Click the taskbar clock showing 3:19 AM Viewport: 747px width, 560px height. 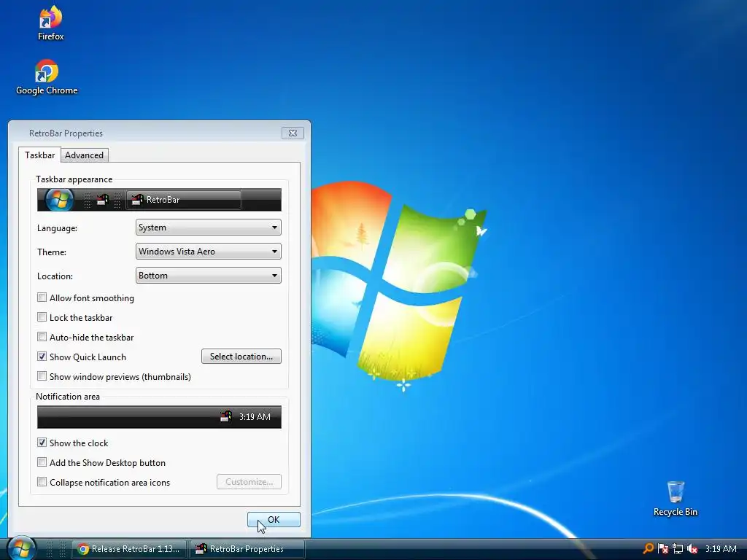721,548
